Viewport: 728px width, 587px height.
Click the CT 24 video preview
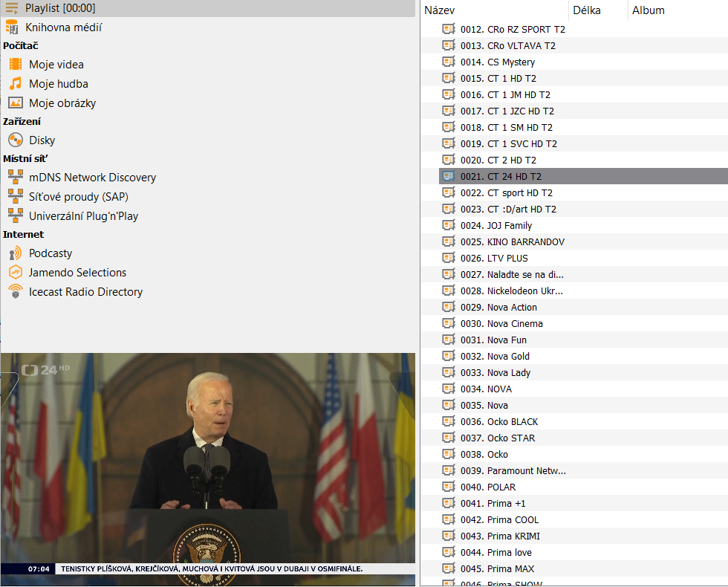[x=208, y=461]
